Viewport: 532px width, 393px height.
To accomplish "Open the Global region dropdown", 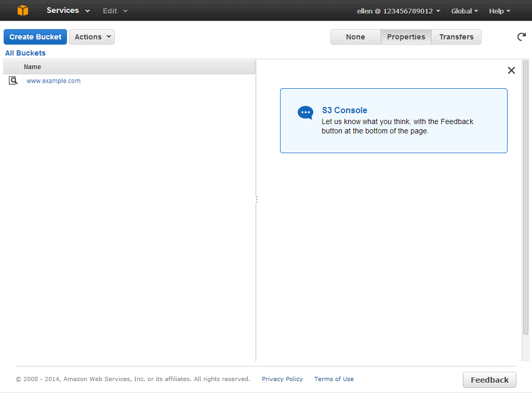I will [464, 11].
